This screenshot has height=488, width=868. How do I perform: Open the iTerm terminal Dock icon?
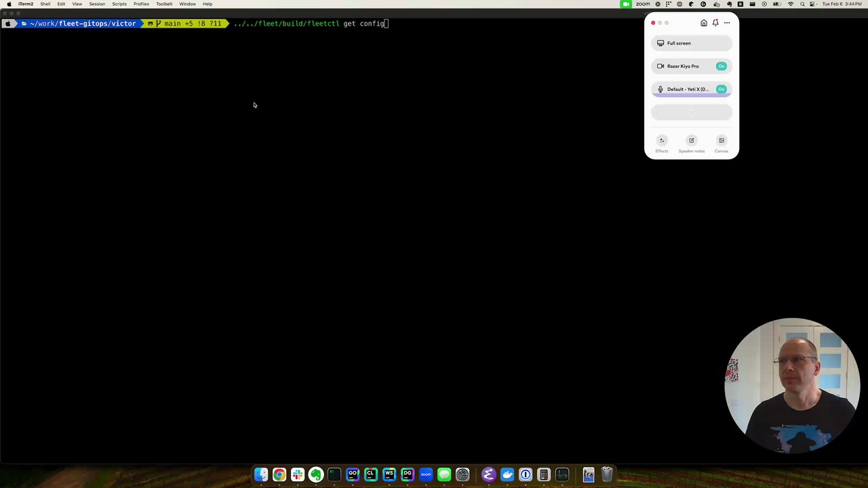(334, 474)
